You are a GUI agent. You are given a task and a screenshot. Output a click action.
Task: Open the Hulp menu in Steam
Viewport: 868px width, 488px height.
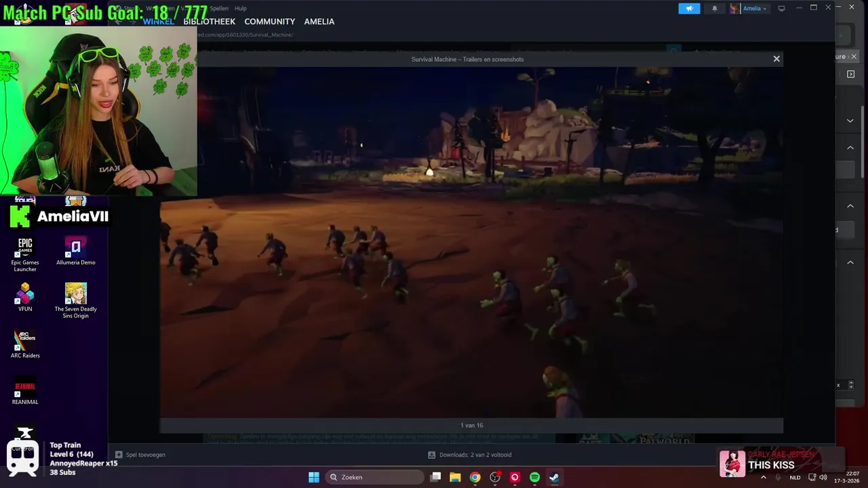click(241, 8)
